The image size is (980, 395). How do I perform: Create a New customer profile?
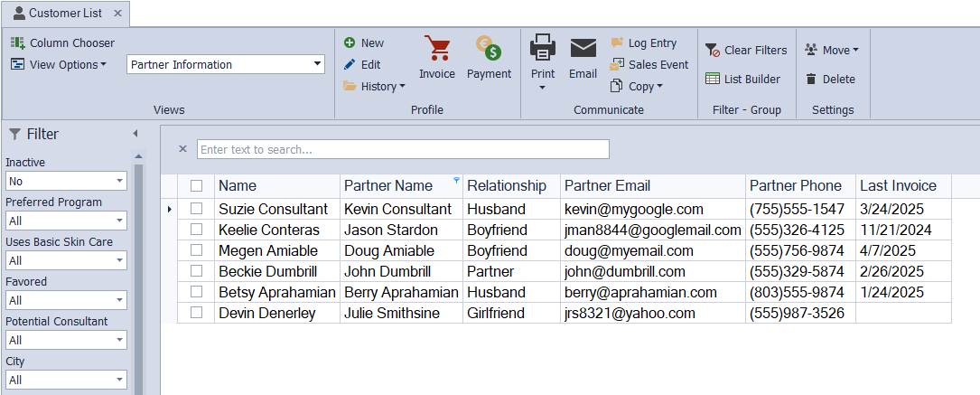click(x=363, y=42)
